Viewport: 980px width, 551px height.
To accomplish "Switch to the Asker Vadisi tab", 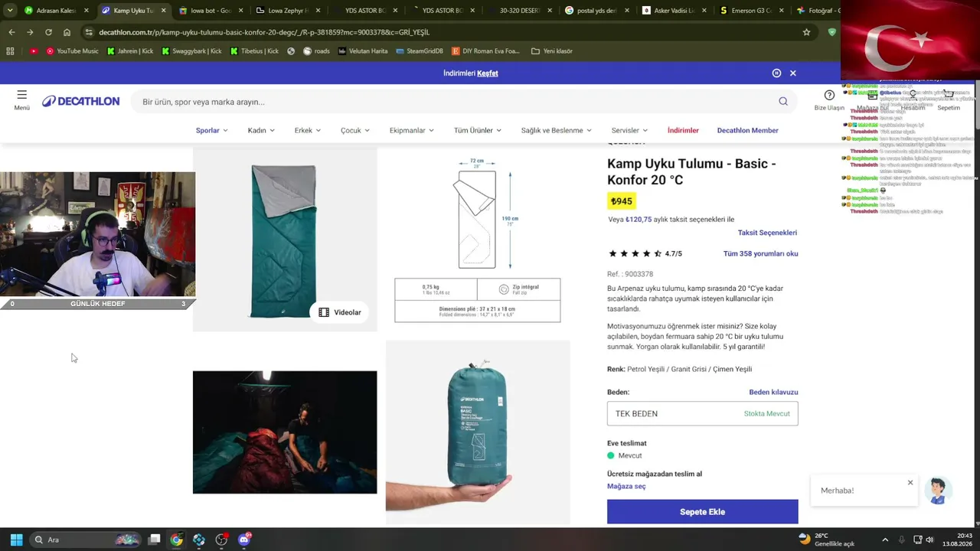I will [675, 11].
